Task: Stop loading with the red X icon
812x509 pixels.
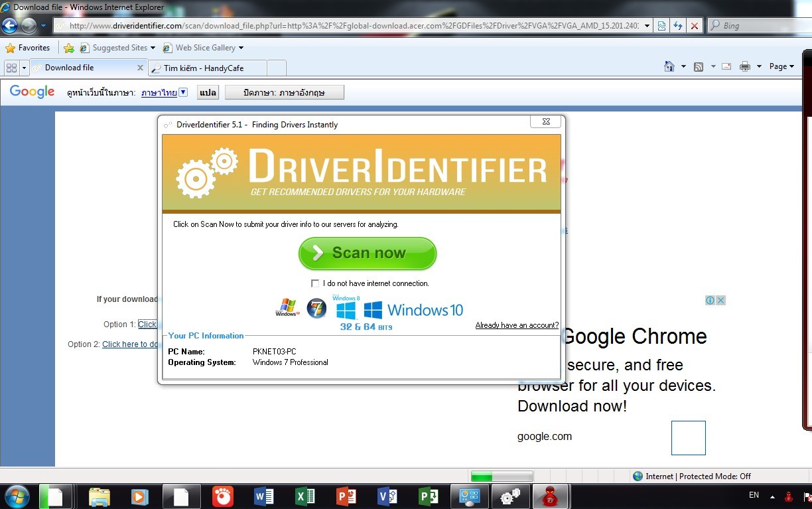Action: pyautogui.click(x=695, y=26)
